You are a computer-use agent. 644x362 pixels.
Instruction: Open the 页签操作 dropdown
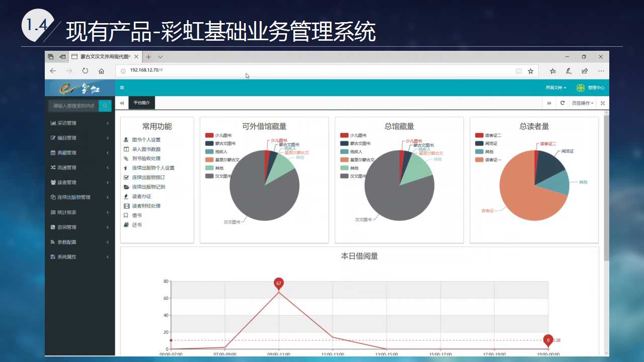pos(583,103)
